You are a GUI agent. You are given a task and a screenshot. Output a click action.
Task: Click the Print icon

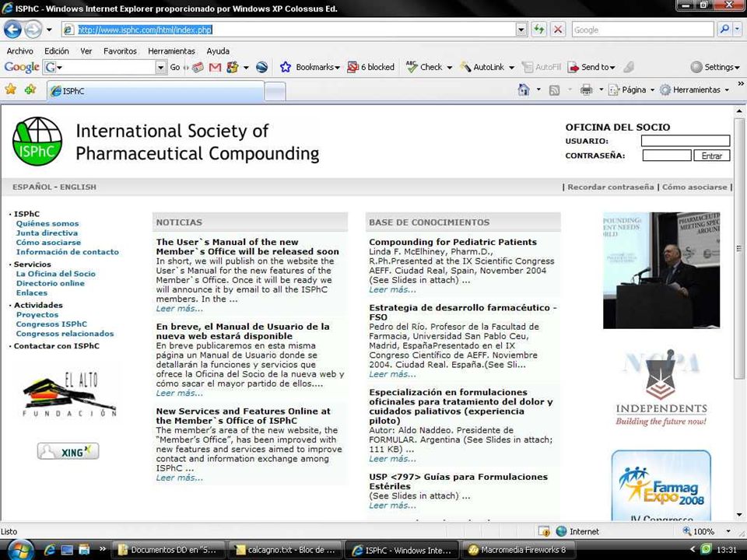586,89
